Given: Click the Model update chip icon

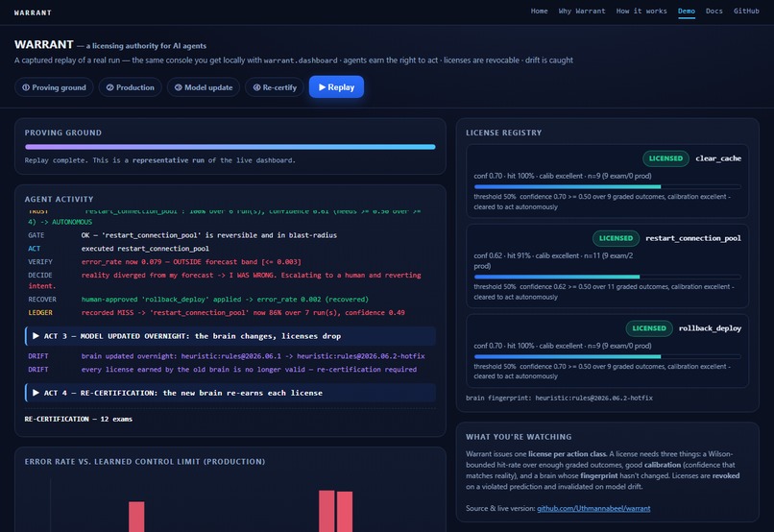Looking at the screenshot, I should (x=179, y=87).
